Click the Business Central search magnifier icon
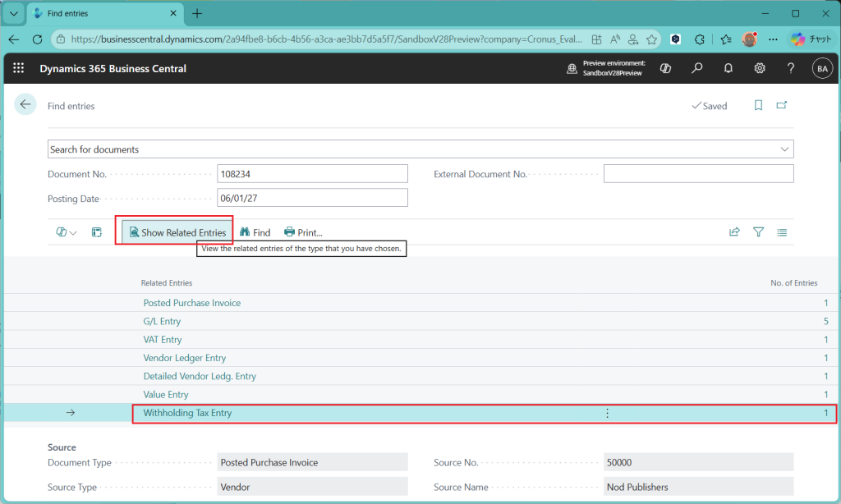The image size is (841, 504). [x=697, y=69]
